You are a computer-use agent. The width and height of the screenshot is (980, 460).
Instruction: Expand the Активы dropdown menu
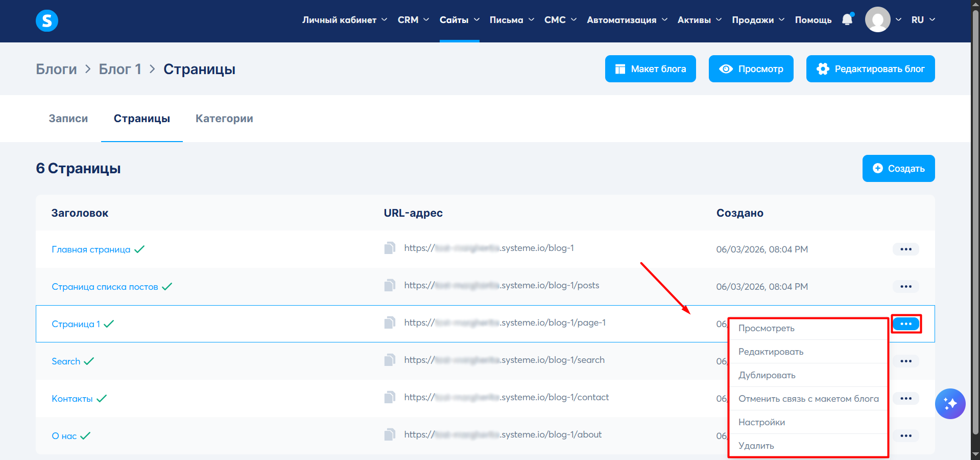(x=700, y=20)
